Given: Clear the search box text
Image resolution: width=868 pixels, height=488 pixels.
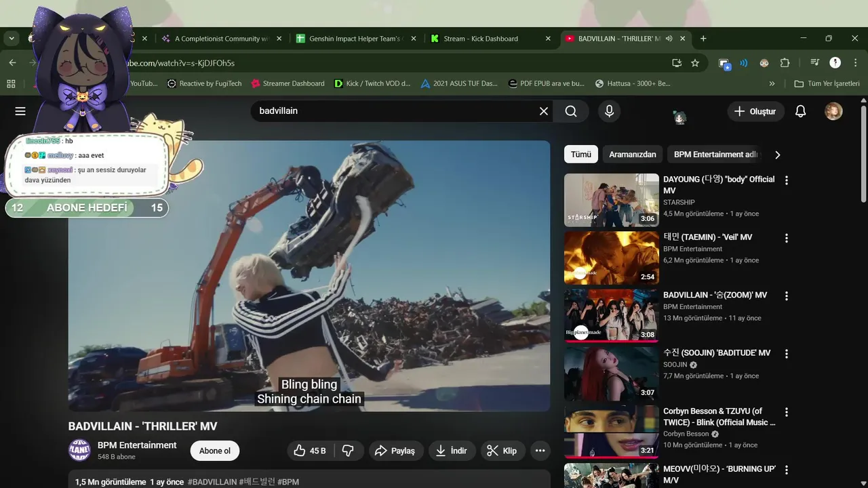Looking at the screenshot, I should point(543,111).
